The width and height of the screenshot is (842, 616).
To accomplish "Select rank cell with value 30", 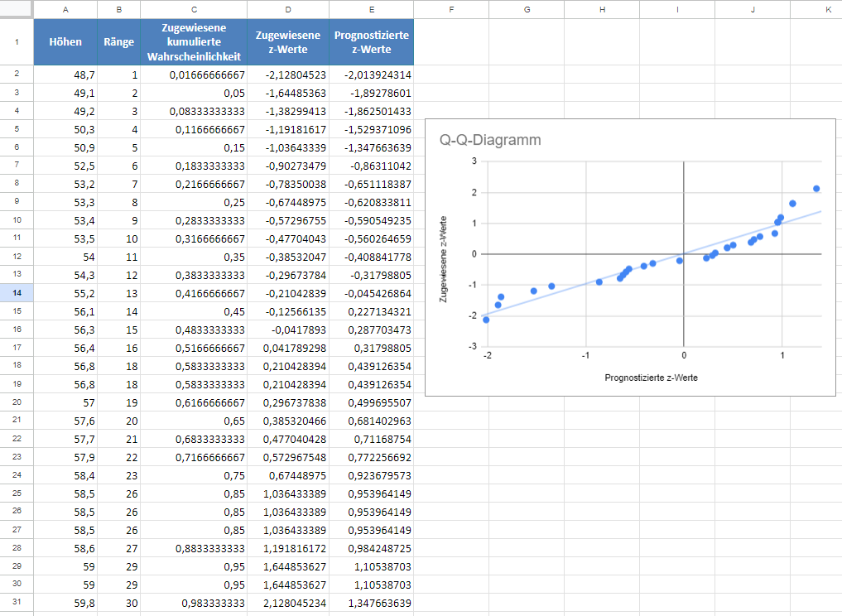I will tap(118, 603).
